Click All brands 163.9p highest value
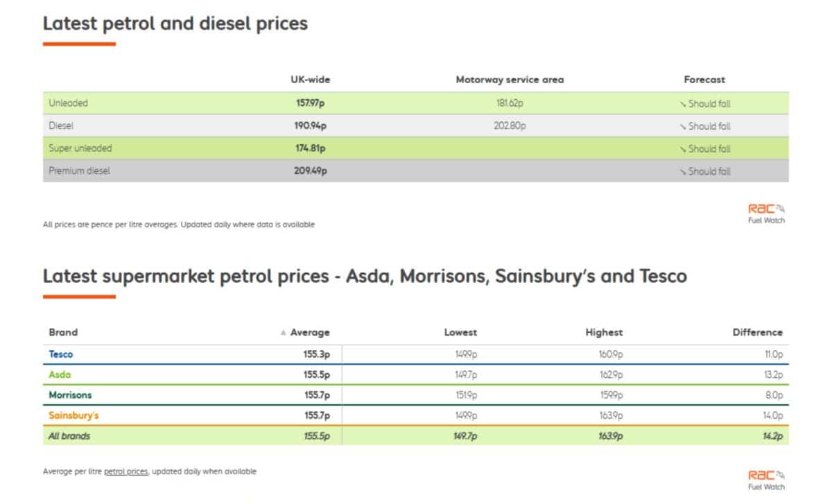 611,436
